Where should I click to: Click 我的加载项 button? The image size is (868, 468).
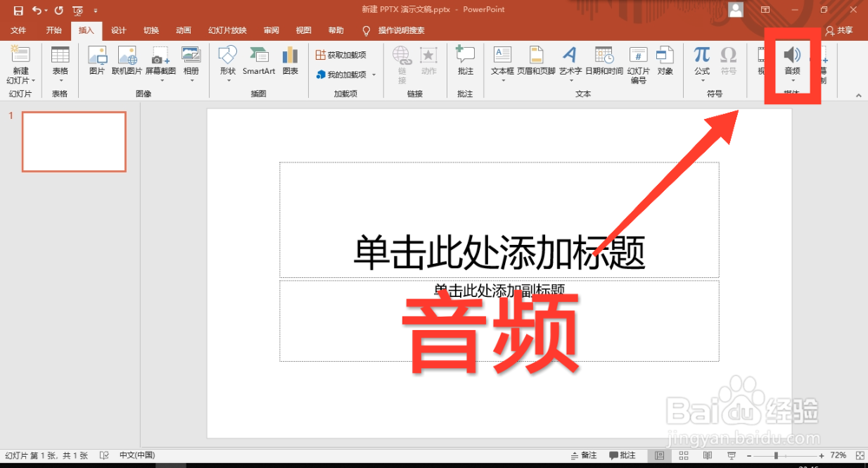[341, 75]
